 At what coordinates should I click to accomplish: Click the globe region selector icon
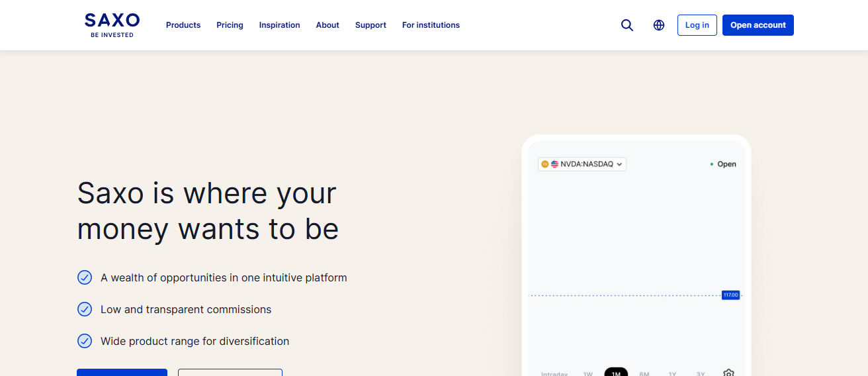[x=659, y=25]
